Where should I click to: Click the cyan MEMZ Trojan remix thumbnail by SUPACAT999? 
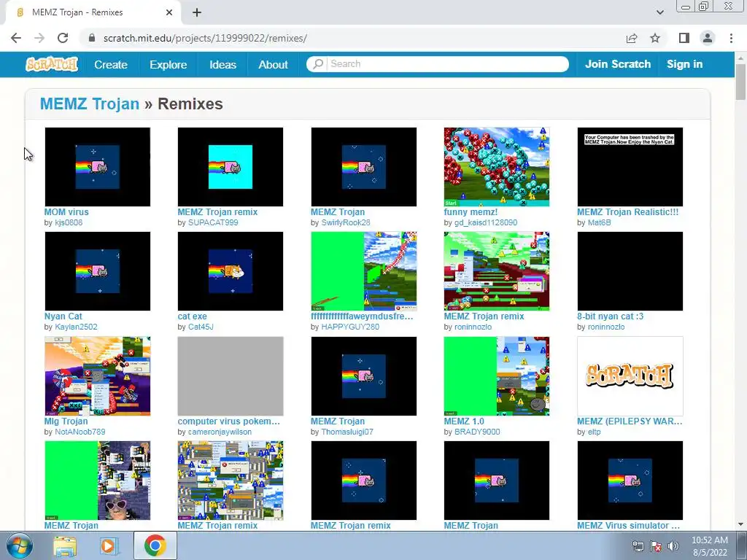coord(230,167)
